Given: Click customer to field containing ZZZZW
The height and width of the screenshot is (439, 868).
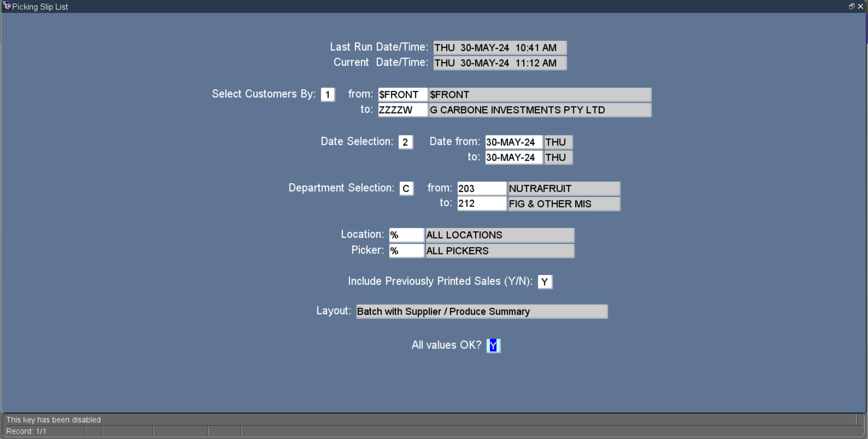Looking at the screenshot, I should tap(402, 110).
